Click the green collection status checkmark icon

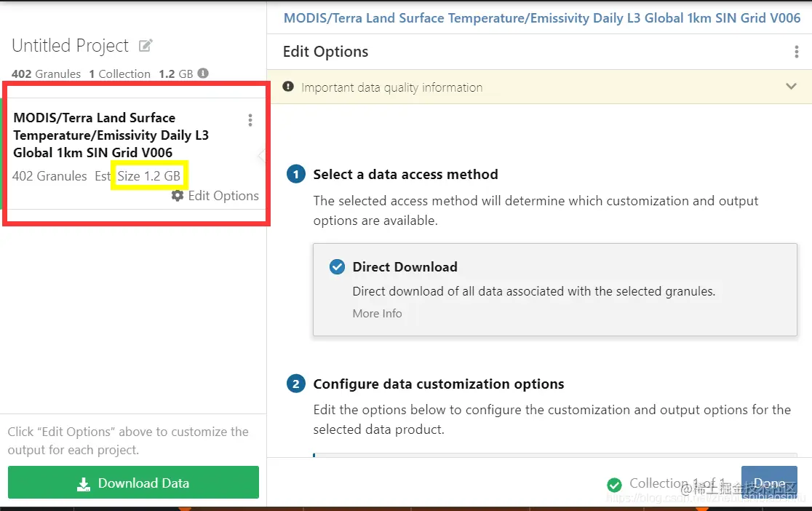point(614,485)
